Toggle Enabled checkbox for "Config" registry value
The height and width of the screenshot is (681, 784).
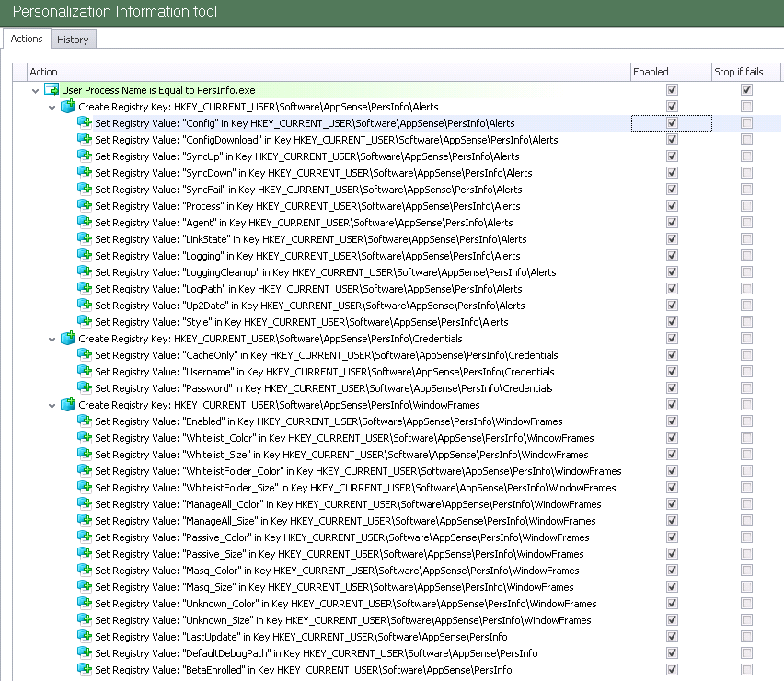pyautogui.click(x=672, y=123)
